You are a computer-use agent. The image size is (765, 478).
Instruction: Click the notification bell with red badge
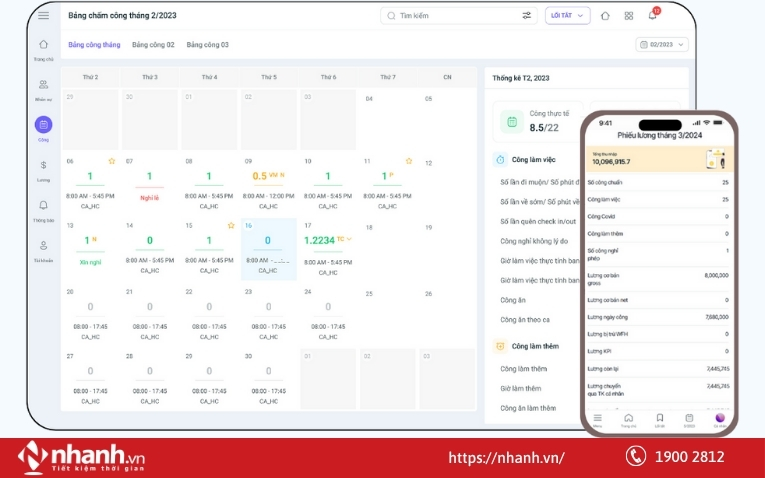tap(652, 15)
